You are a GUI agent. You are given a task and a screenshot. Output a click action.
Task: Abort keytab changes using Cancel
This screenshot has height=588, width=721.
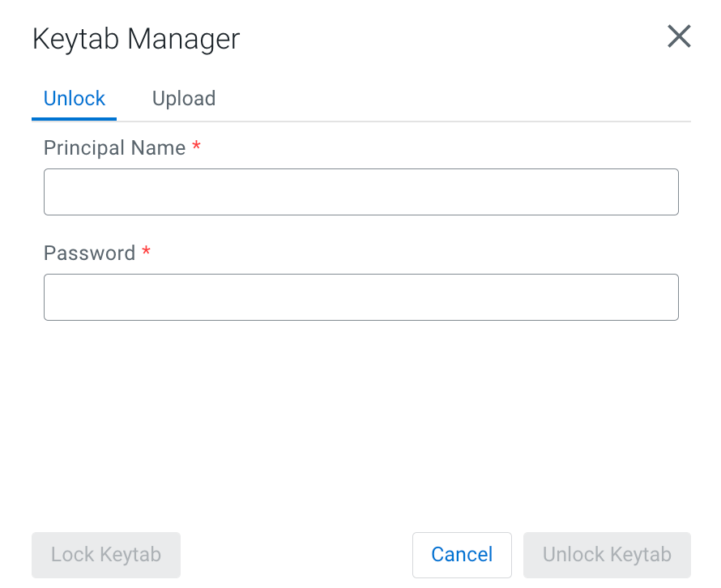462,555
